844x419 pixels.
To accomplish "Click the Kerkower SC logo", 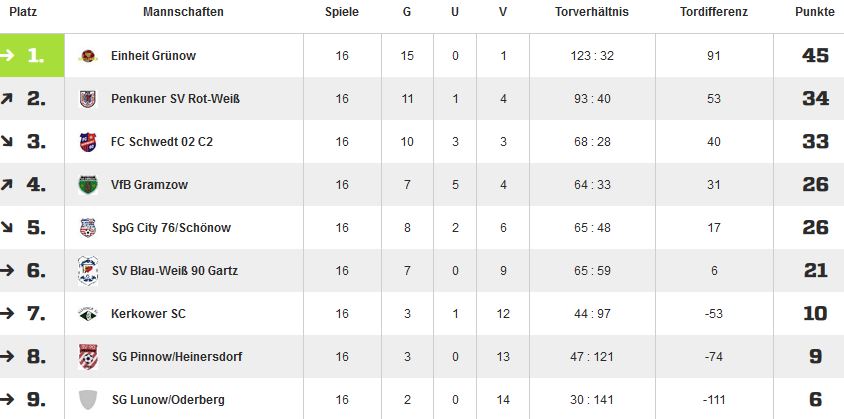I will pos(88,313).
